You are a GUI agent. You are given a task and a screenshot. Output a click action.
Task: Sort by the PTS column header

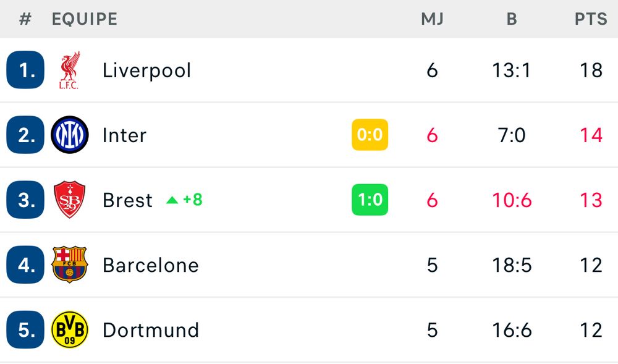click(591, 19)
